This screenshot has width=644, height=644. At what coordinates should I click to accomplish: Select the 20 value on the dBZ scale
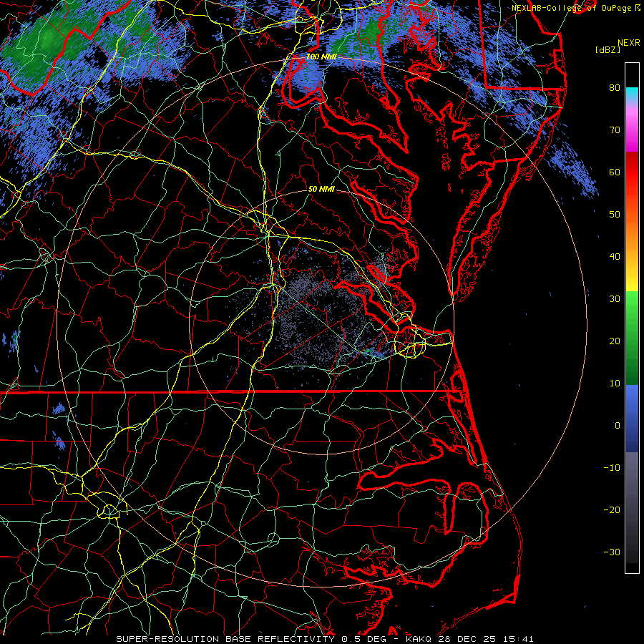click(x=615, y=341)
